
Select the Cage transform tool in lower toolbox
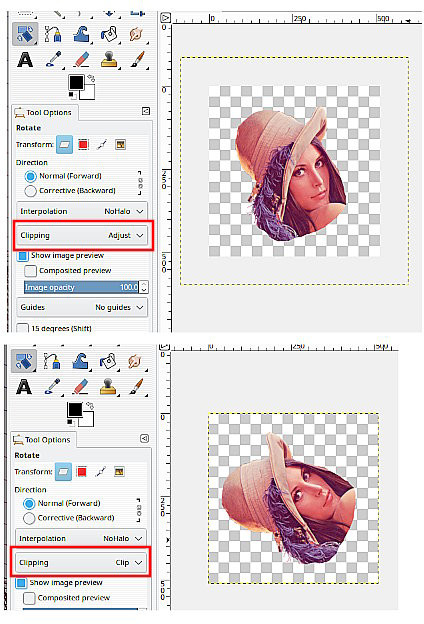pyautogui.click(x=53, y=361)
